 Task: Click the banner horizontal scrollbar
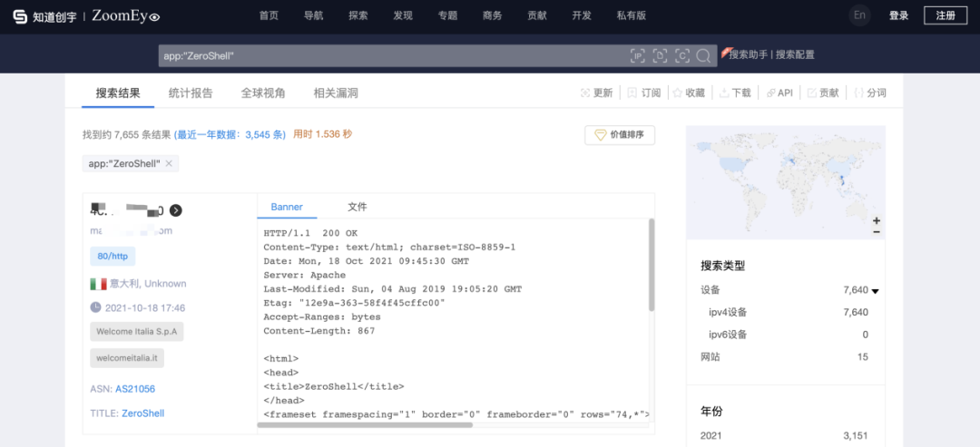(x=365, y=425)
